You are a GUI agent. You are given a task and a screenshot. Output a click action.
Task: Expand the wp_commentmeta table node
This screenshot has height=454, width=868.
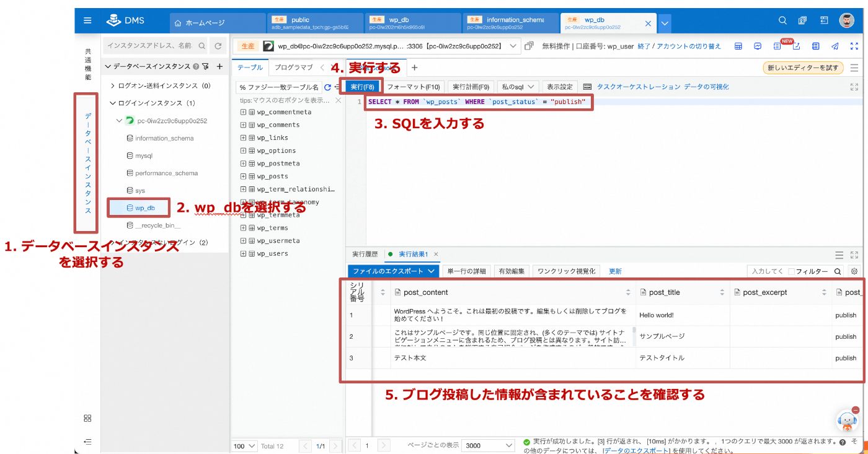tap(243, 112)
